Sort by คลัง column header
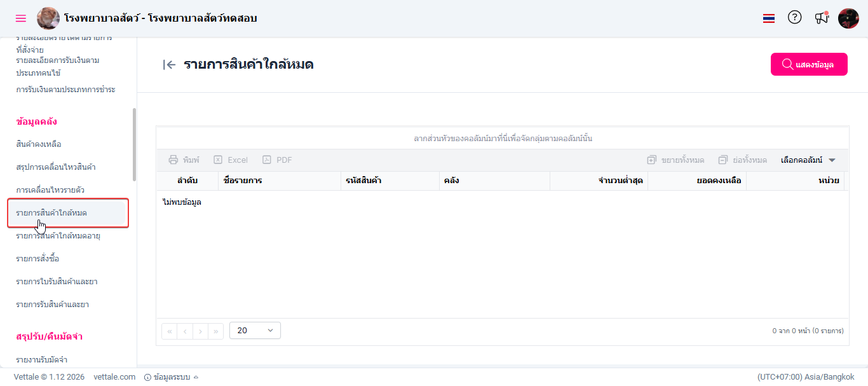Image resolution: width=868 pixels, height=386 pixels. click(494, 181)
